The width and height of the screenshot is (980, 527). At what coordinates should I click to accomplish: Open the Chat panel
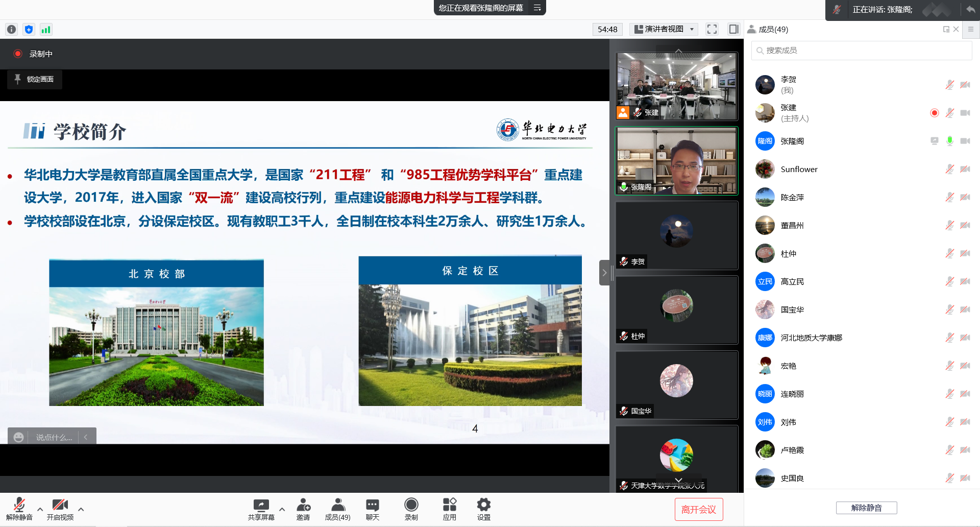[x=373, y=509]
